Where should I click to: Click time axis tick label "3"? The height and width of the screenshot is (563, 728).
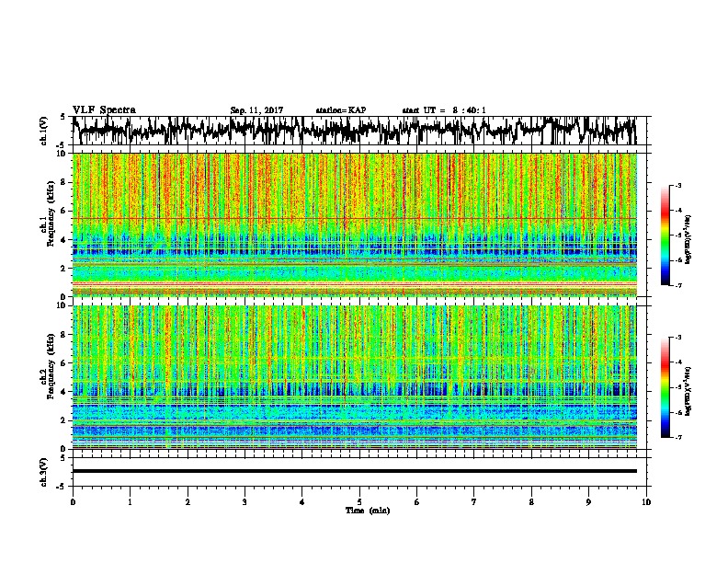click(x=245, y=502)
